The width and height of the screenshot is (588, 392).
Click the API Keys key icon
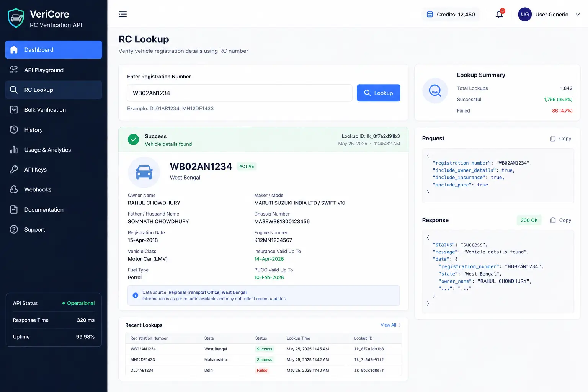pos(14,170)
